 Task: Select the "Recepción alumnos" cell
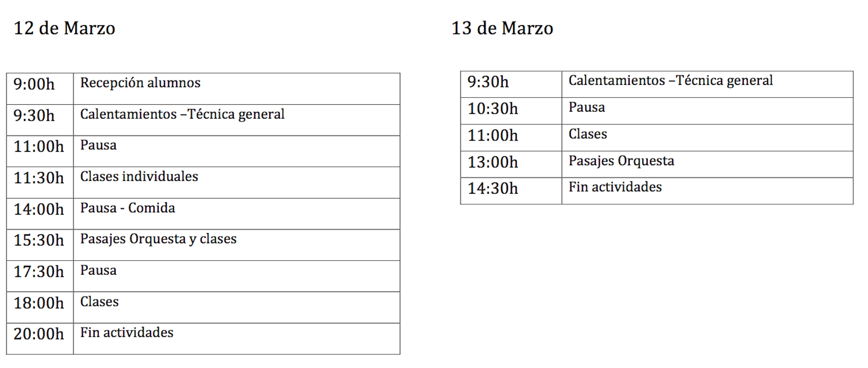140,83
